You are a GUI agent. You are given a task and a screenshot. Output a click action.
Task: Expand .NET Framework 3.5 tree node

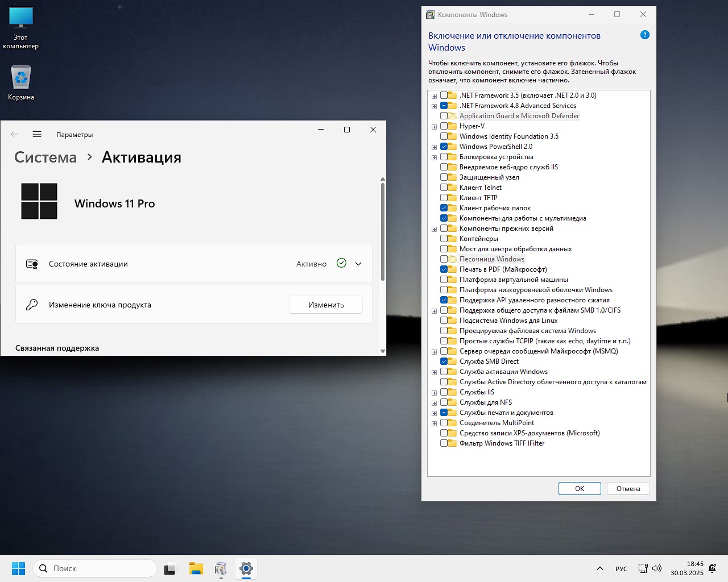[434, 96]
